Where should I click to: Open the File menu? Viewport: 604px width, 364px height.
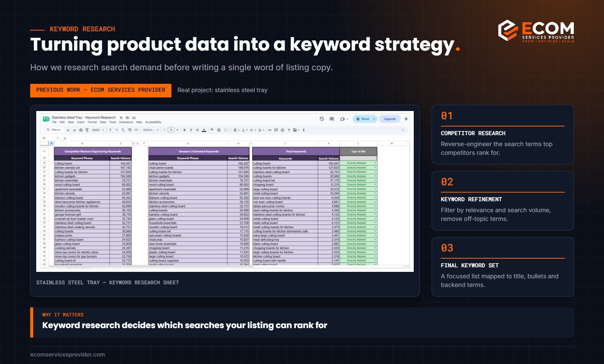[54, 122]
